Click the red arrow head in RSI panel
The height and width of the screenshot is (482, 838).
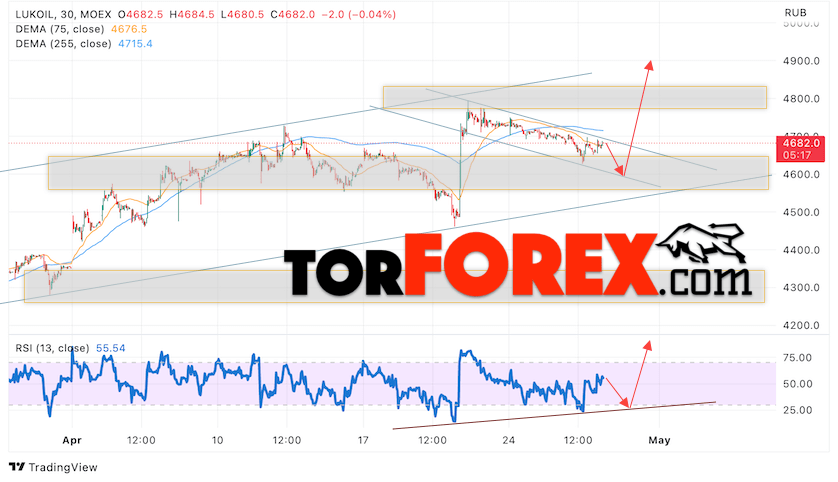pos(648,345)
